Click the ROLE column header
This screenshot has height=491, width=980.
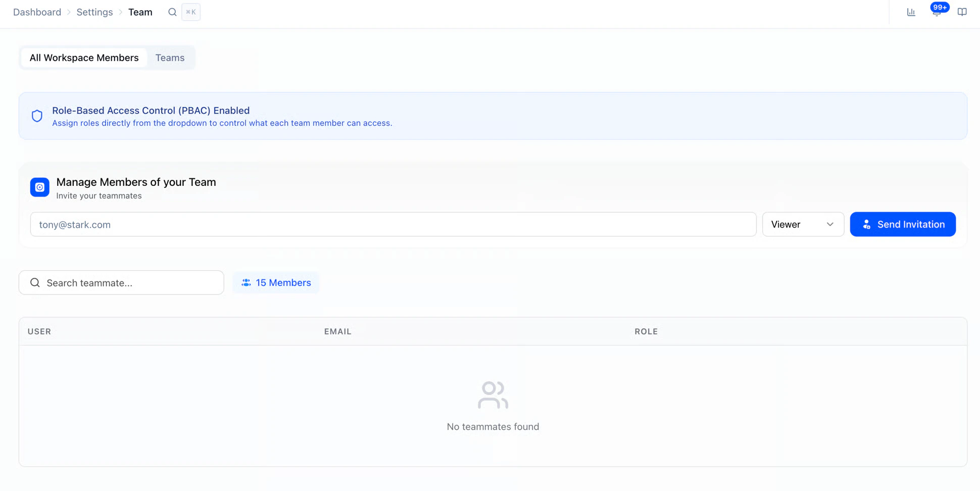click(x=646, y=331)
